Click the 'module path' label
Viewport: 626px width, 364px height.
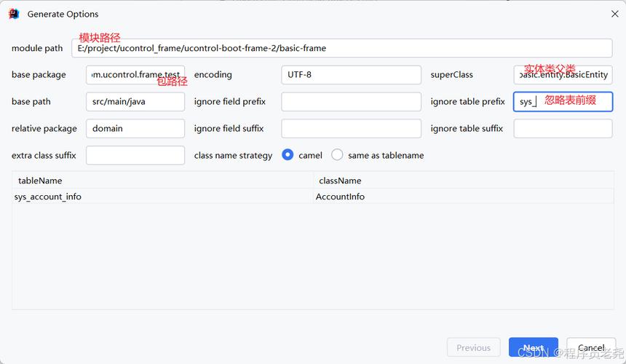pyautogui.click(x=37, y=48)
